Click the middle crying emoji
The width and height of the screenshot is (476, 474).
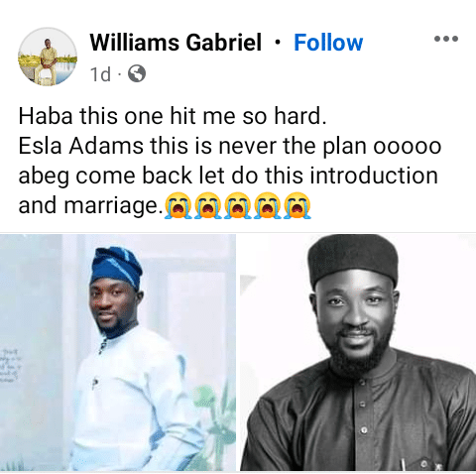click(x=237, y=205)
